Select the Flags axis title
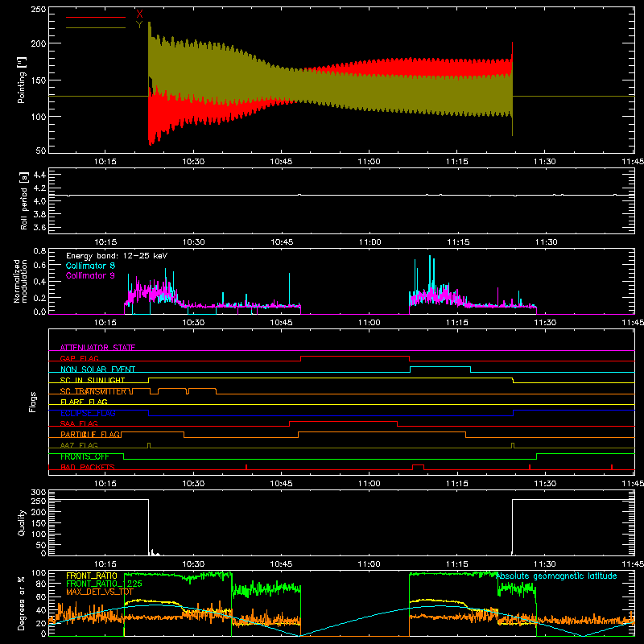Image resolution: width=644 pixels, height=644 pixels. (32, 402)
